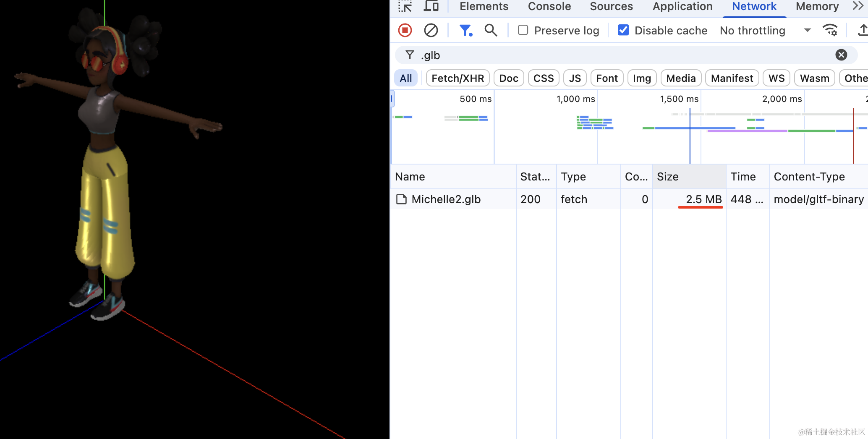Enable the Preserve log checkbox
The height and width of the screenshot is (439, 868).
[x=523, y=30]
